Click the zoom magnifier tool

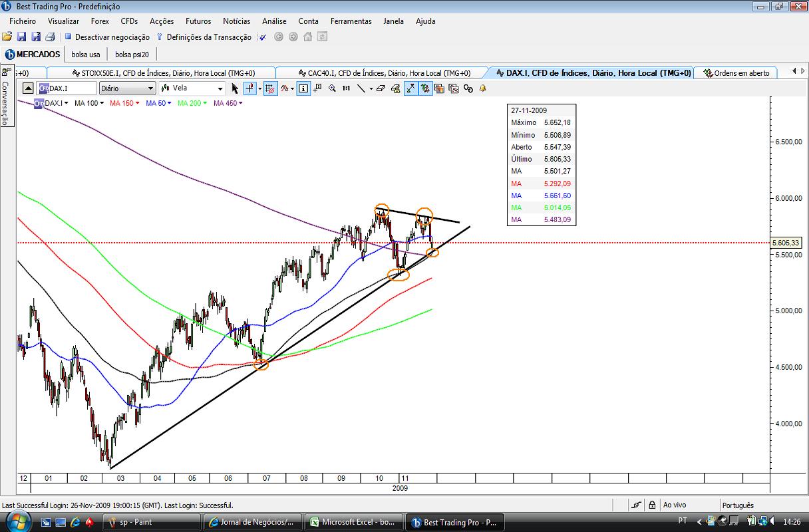332,88
